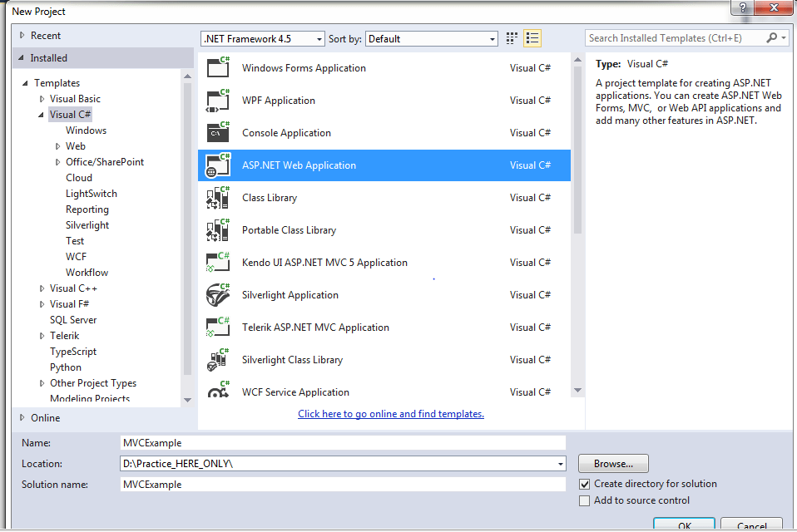The height and width of the screenshot is (532, 797).
Task: Expand the Other Project Types arrow
Action: [42, 383]
